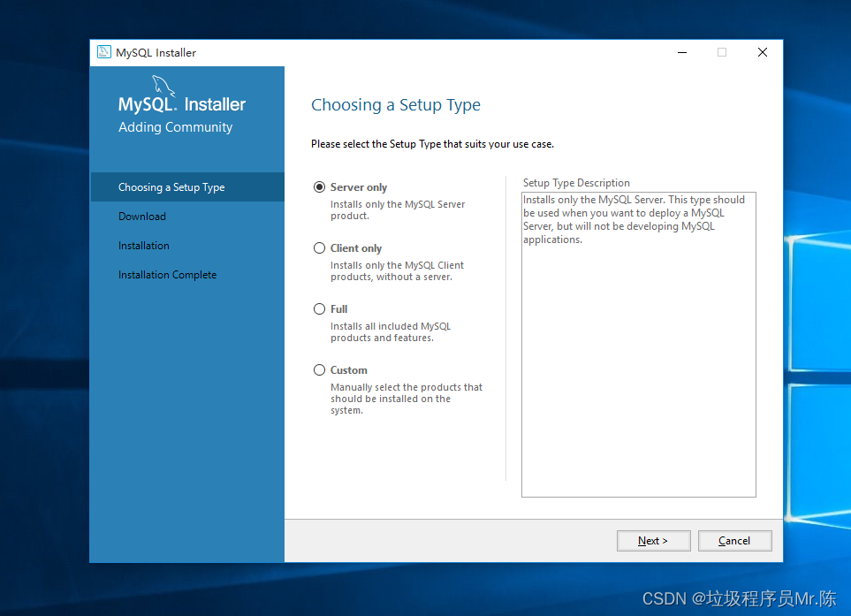Click 'Please select the Setup Type' instruction text
Viewport: 851px width, 616px height.
click(x=432, y=144)
